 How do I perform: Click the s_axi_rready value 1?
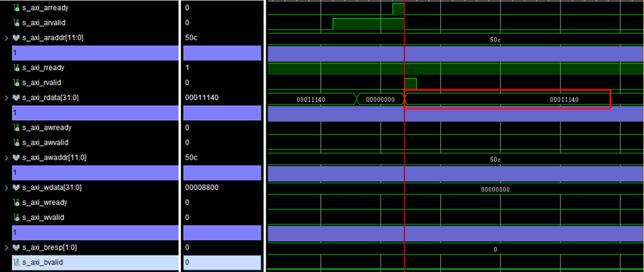click(x=187, y=68)
